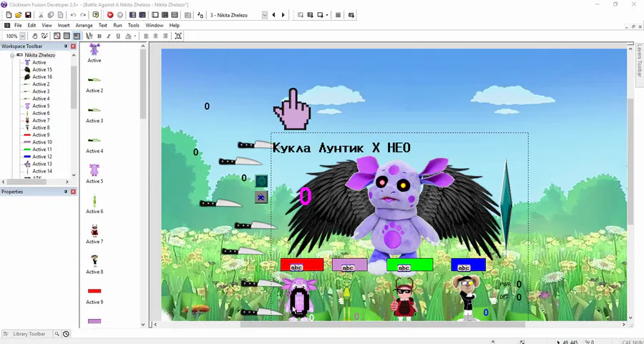Center-align the text
Screen dimensions: 644x344
coord(156,36)
